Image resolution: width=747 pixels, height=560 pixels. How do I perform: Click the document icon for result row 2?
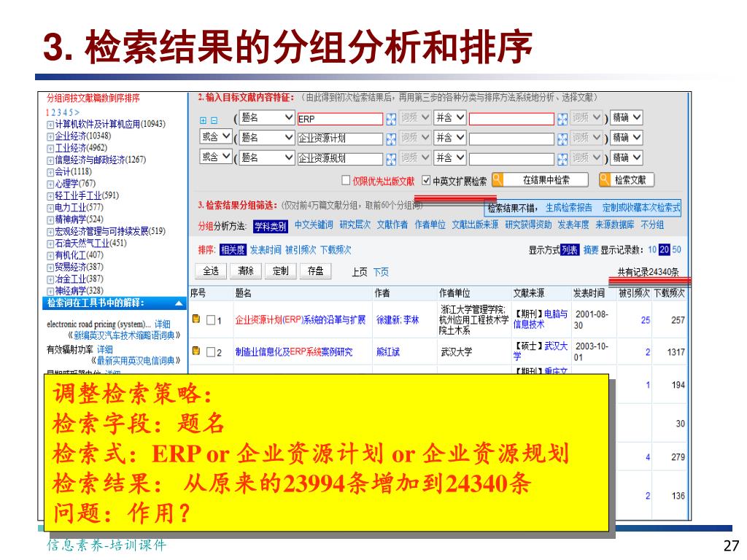pos(196,351)
